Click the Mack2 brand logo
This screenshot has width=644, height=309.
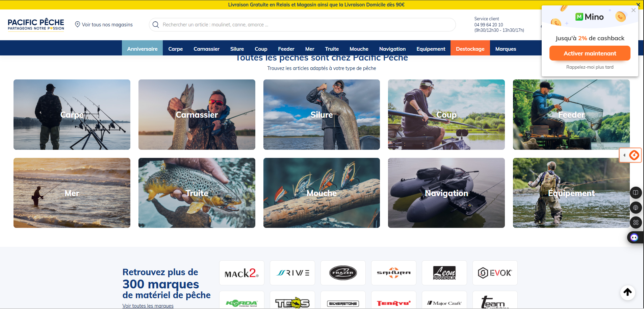[x=241, y=273]
